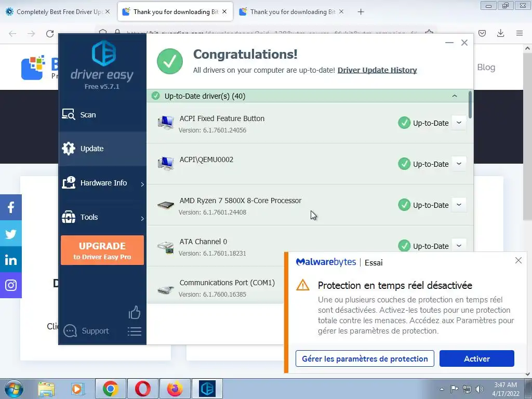532x399 pixels.
Task: Open a new Firefox tab
Action: [x=361, y=12]
